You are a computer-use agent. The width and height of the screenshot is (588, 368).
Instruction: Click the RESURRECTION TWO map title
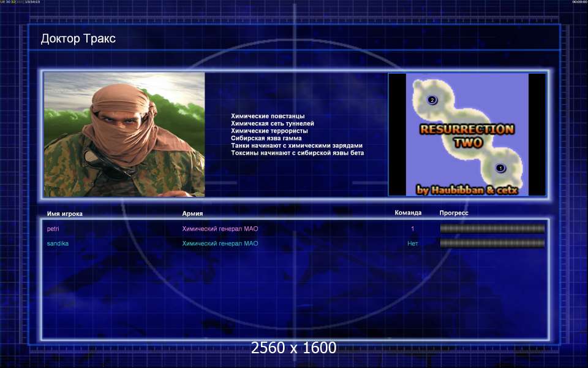coord(467,136)
